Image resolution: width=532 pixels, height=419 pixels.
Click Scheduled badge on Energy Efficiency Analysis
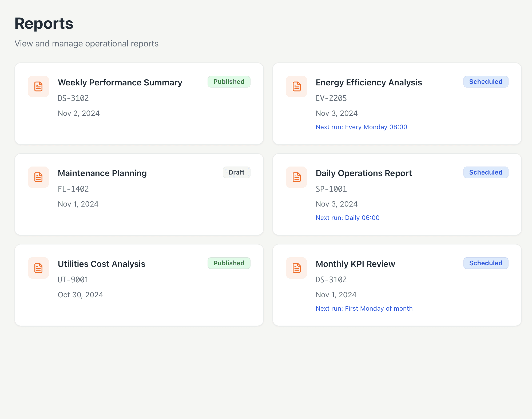[x=486, y=82]
